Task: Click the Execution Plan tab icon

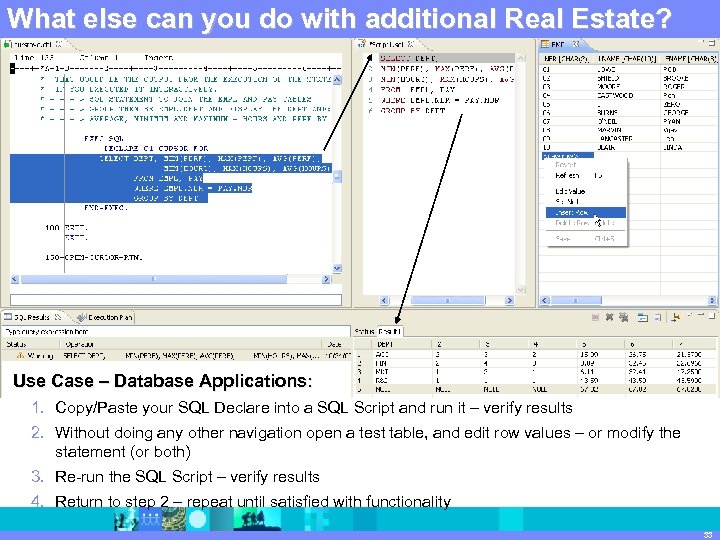Action: (x=82, y=317)
